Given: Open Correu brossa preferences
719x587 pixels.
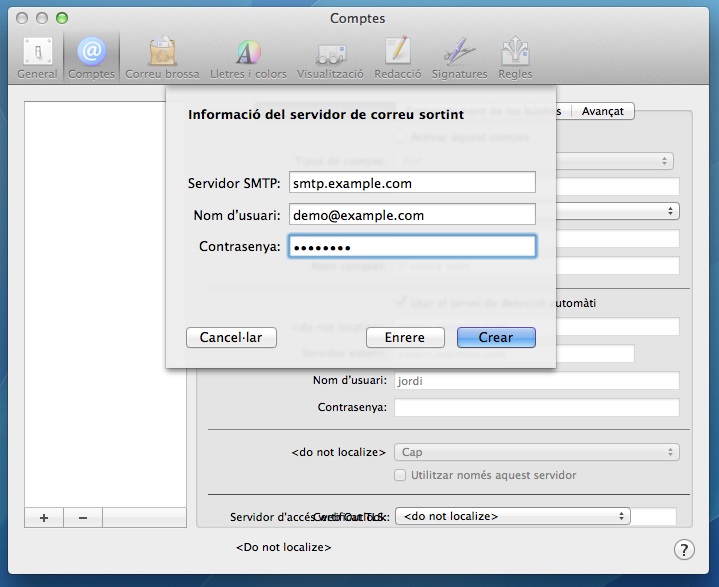Looking at the screenshot, I should (162, 58).
